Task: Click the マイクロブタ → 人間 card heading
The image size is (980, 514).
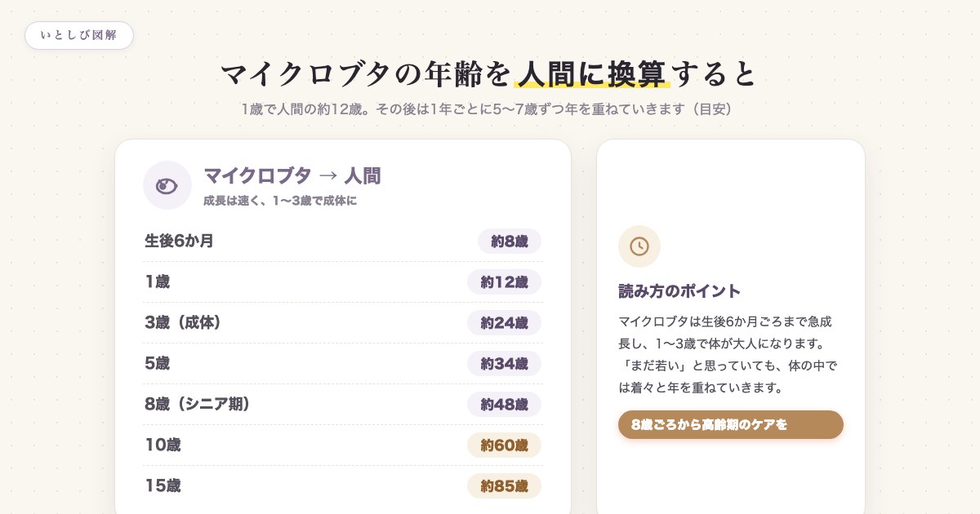Action: coord(292,175)
